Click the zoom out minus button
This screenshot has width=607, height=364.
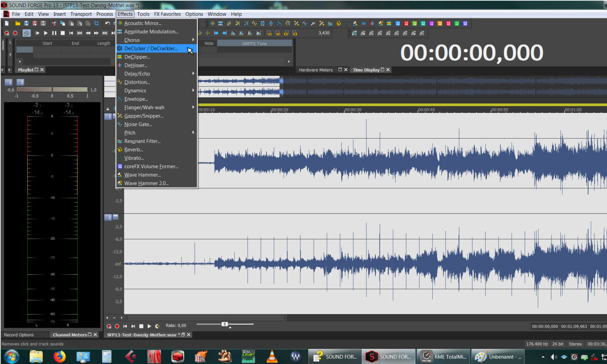(114, 317)
